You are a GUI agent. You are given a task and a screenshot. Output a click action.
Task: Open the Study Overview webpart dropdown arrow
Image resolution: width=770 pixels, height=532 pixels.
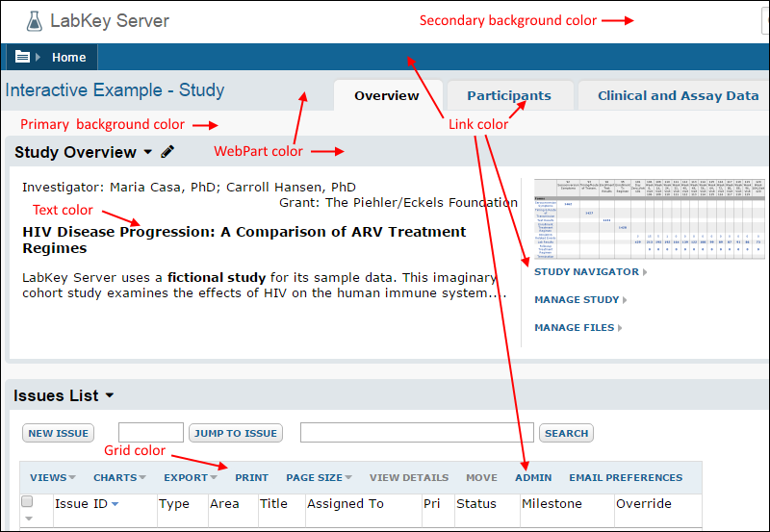148,152
